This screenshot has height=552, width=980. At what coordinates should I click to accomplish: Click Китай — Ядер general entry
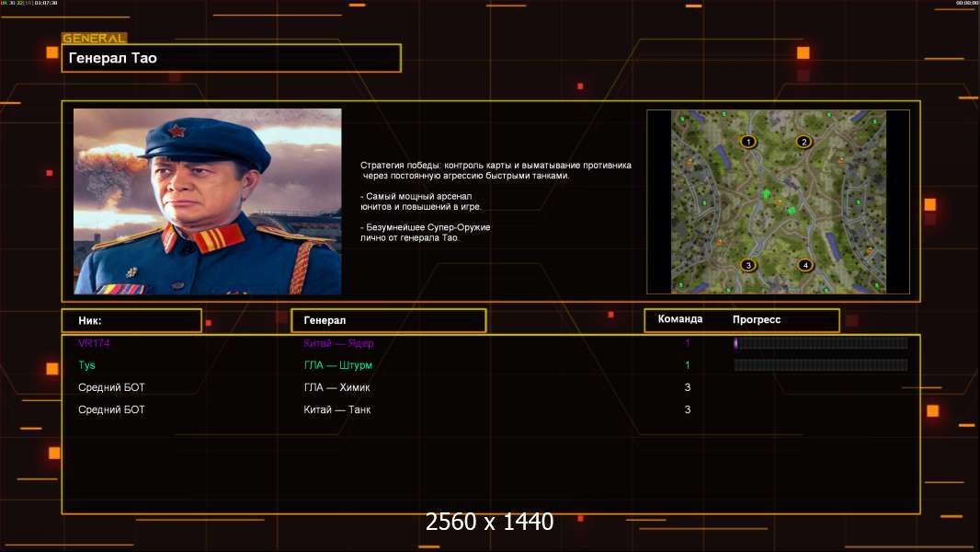click(338, 343)
